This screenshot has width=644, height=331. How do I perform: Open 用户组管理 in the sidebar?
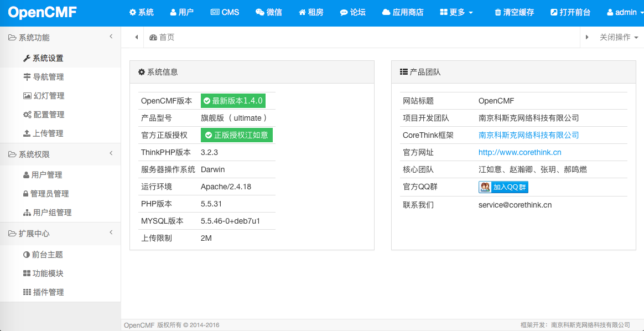coord(60,213)
